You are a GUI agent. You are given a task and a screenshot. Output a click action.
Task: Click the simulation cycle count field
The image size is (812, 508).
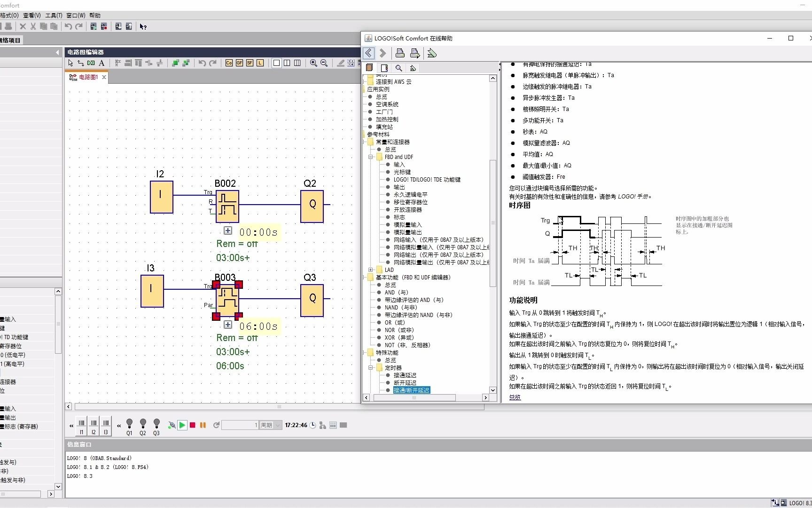(x=240, y=425)
